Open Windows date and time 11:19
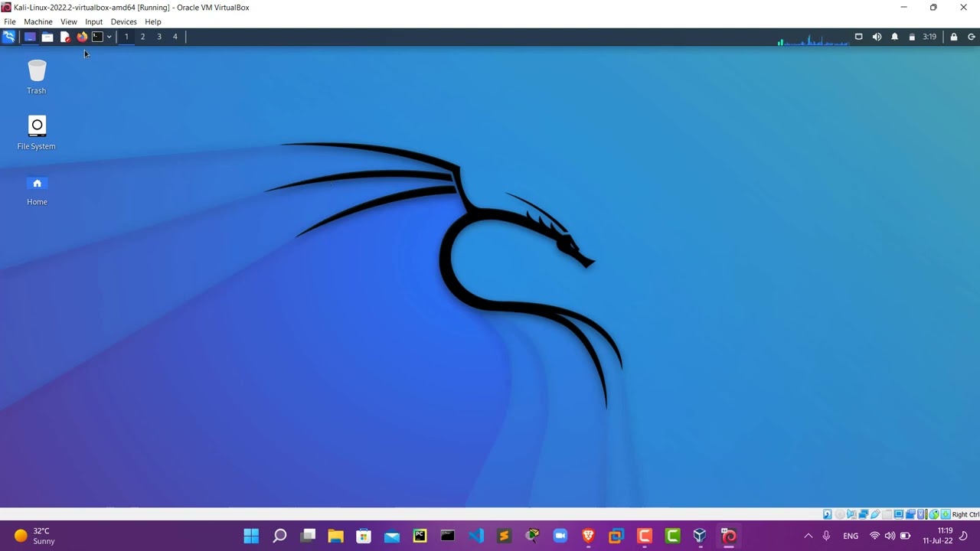The width and height of the screenshot is (980, 551). point(938,536)
